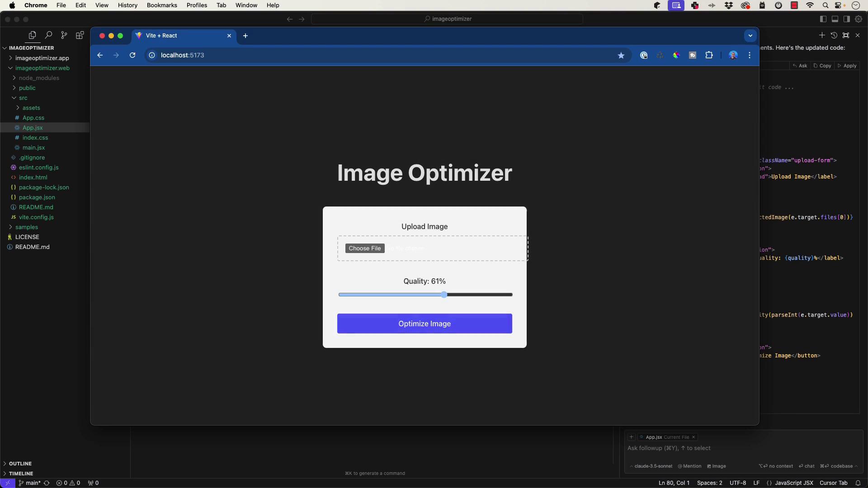The image size is (868, 488).
Task: Toggle the primary sidebar layout icon
Action: pyautogui.click(x=823, y=19)
